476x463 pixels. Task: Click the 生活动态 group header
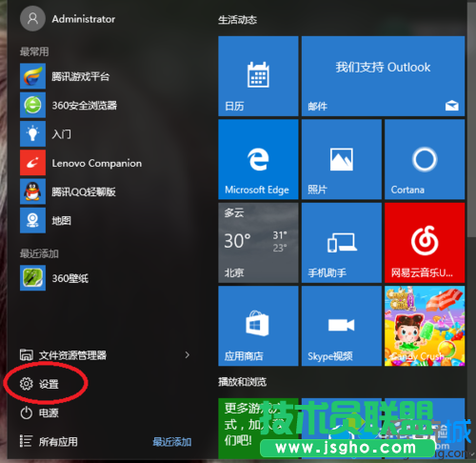coord(237,20)
